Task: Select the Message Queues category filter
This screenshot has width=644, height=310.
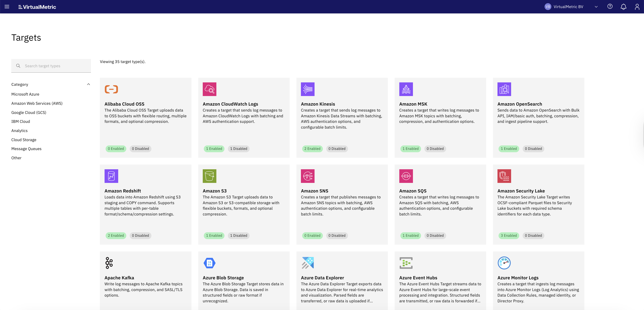Action: click(x=26, y=149)
